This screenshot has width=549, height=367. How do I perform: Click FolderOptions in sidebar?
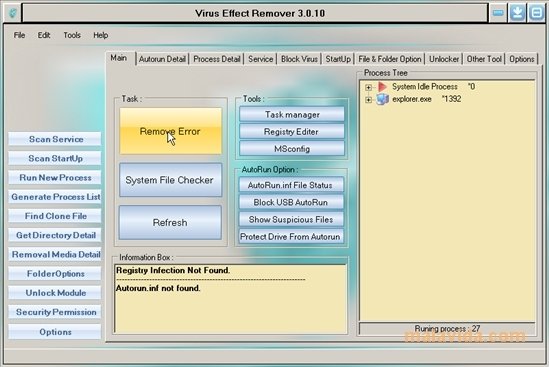[x=55, y=273]
